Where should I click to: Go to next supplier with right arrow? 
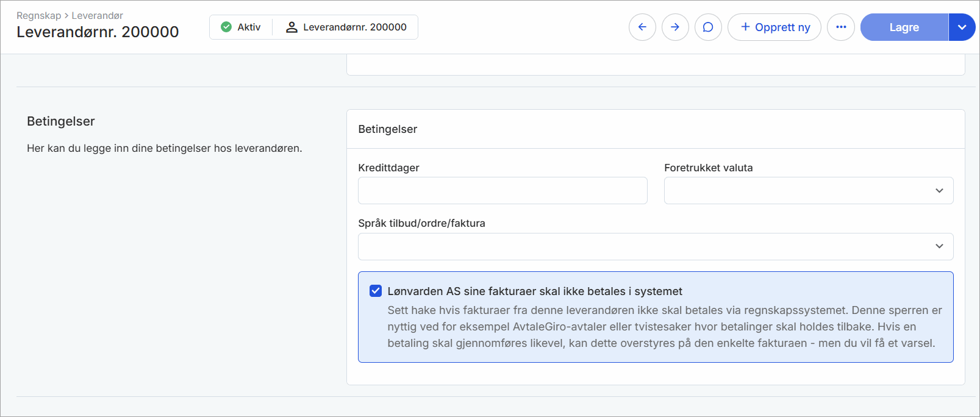[675, 27]
